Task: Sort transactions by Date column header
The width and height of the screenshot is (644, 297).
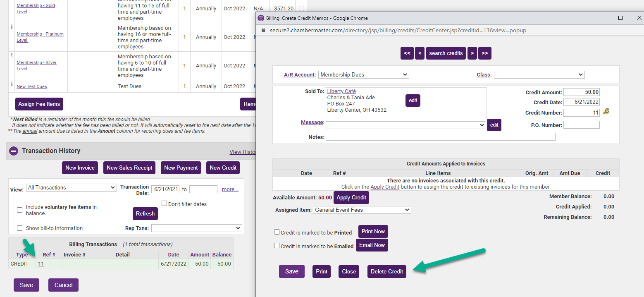Action: (174, 255)
